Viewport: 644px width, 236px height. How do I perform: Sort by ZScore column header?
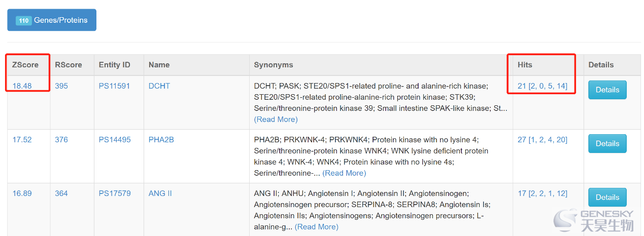(25, 65)
